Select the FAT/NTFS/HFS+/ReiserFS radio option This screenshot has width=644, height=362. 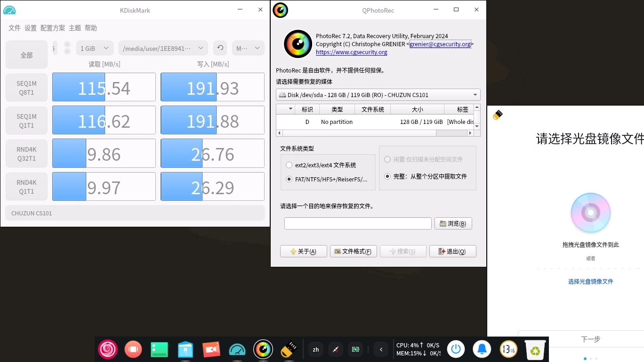pyautogui.click(x=289, y=180)
